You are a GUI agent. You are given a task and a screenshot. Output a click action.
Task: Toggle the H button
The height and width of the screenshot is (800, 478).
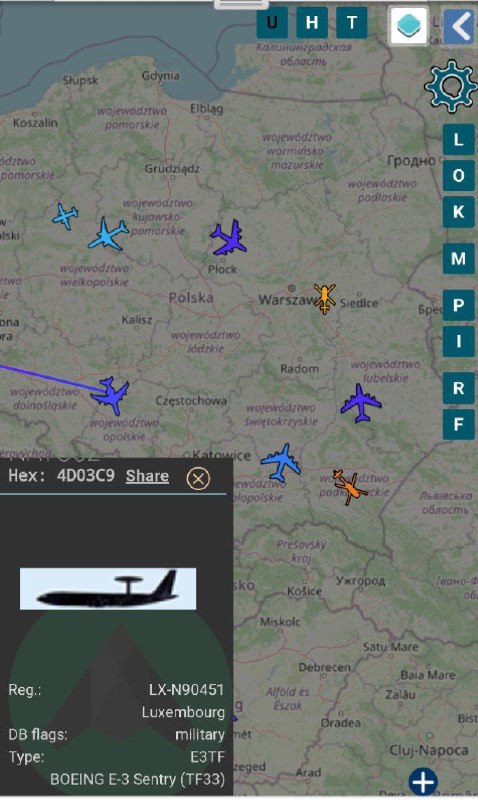tap(312, 22)
